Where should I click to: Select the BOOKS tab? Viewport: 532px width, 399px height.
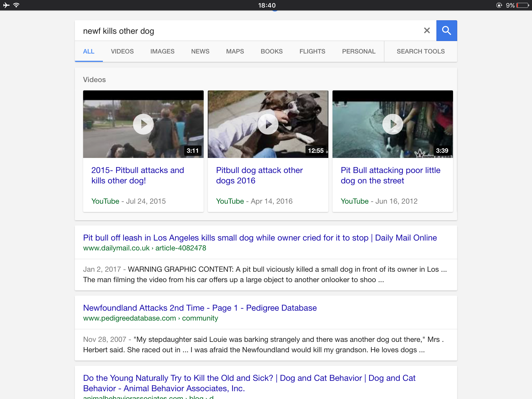point(271,51)
